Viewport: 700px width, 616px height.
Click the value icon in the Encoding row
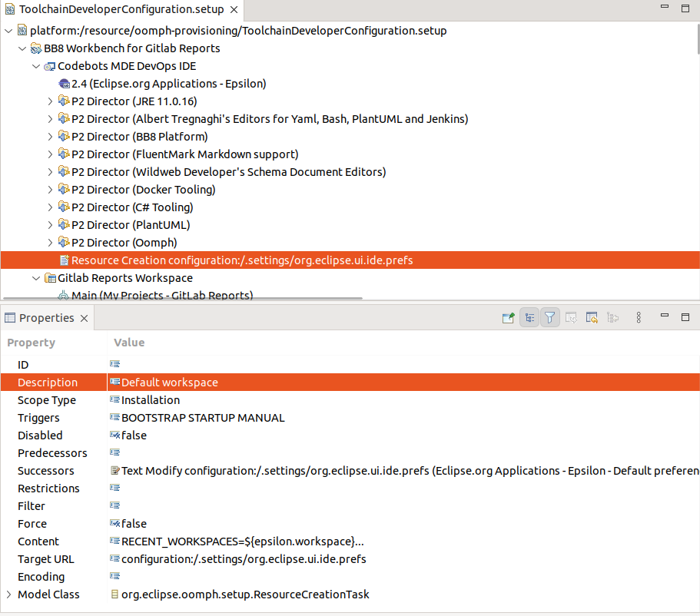point(114,576)
